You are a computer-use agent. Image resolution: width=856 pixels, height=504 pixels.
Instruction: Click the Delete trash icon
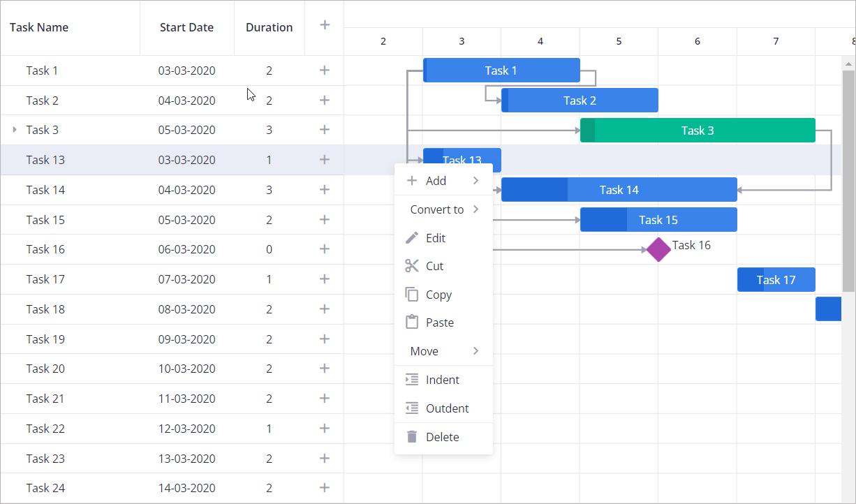click(x=411, y=436)
